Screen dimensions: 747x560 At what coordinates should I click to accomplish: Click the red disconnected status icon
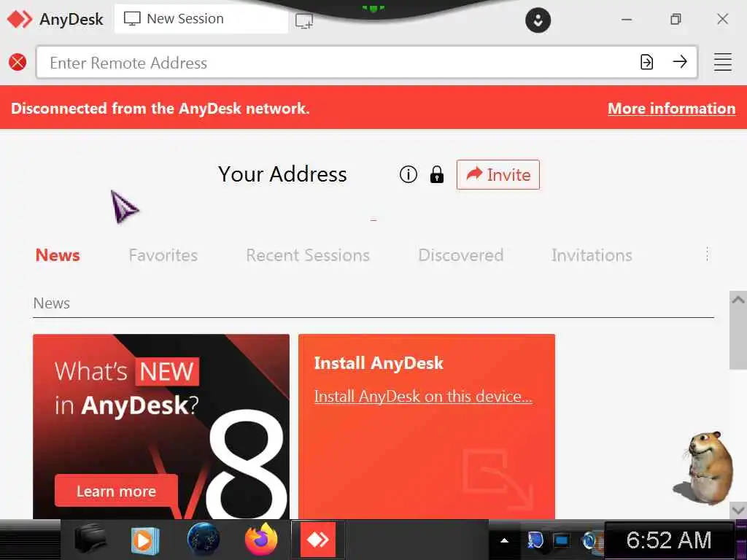[18, 63]
